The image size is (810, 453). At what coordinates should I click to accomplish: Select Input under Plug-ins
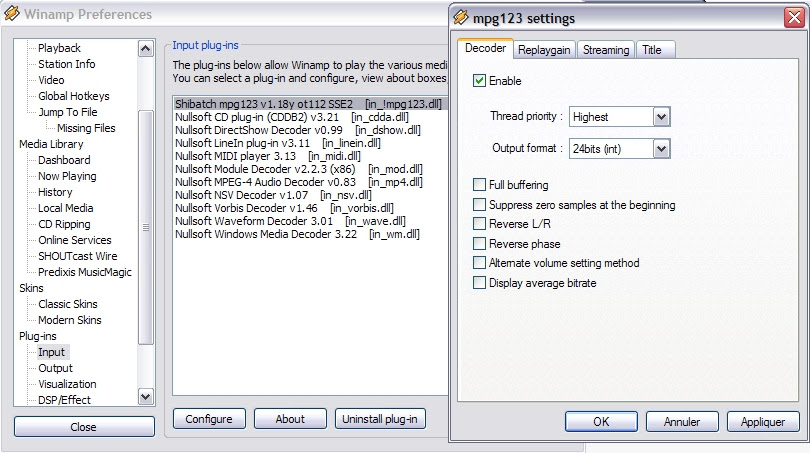click(52, 352)
